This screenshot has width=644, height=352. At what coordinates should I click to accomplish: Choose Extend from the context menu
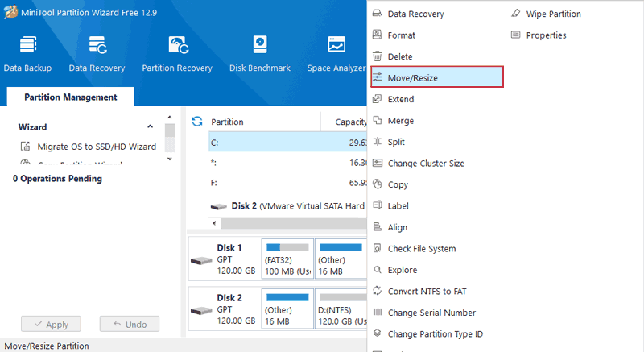[x=400, y=99]
